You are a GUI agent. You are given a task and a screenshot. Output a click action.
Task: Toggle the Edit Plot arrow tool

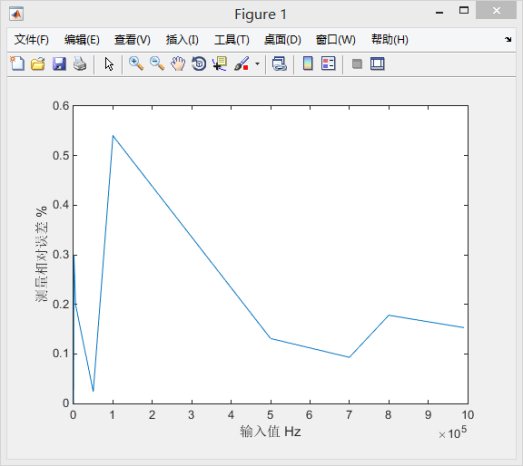click(x=109, y=64)
